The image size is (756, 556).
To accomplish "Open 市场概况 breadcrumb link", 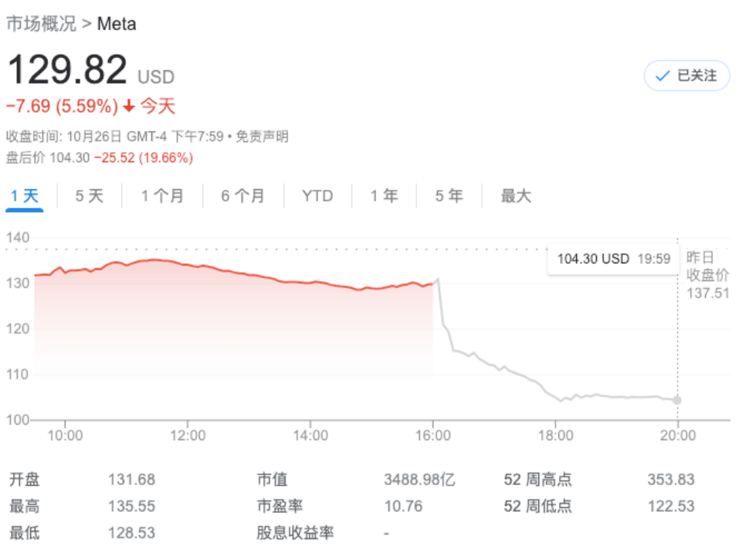I will coord(41,24).
